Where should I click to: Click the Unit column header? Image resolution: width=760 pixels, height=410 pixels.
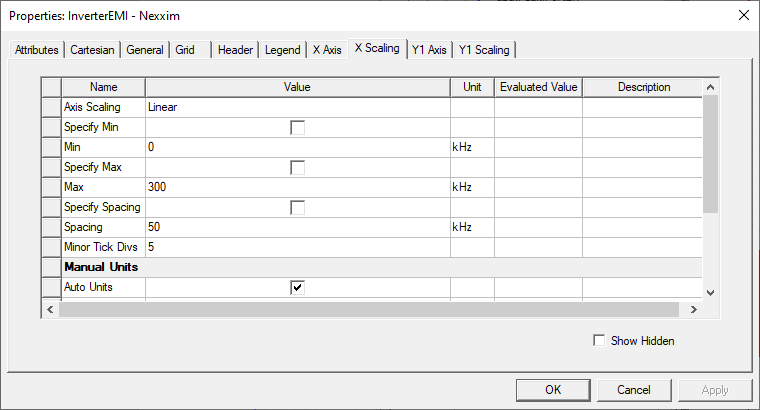coord(472,87)
